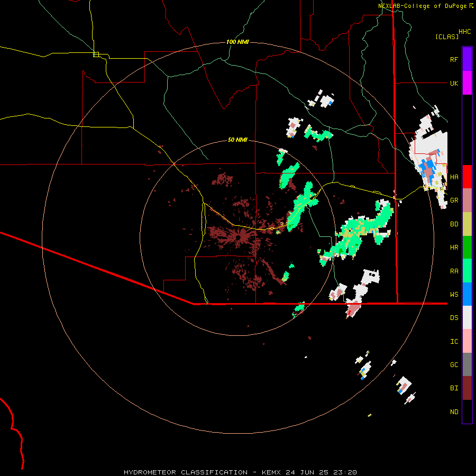Click the 'DS' legend label
This screenshot has height=476, width=476.
(454, 318)
